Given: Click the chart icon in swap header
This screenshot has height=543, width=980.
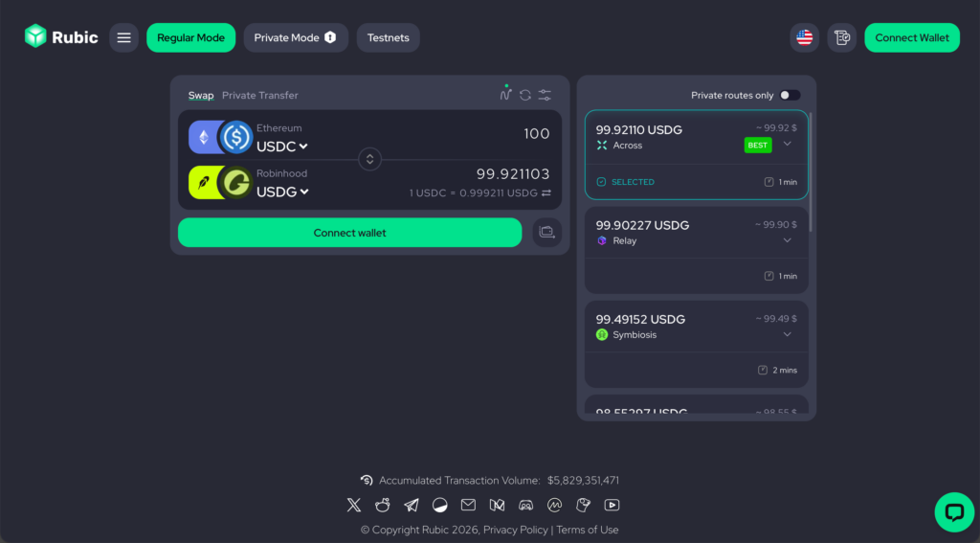Looking at the screenshot, I should click(505, 95).
